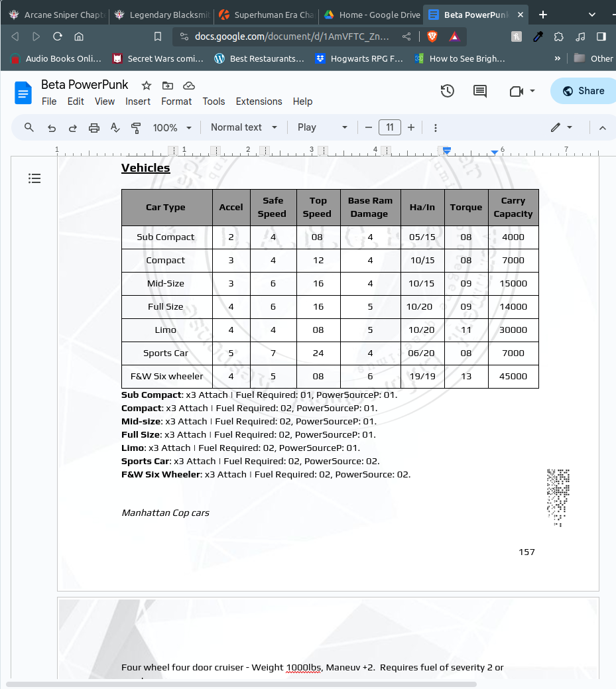616x689 pixels.
Task: Collapse the menus with the chevron
Action: click(x=603, y=128)
